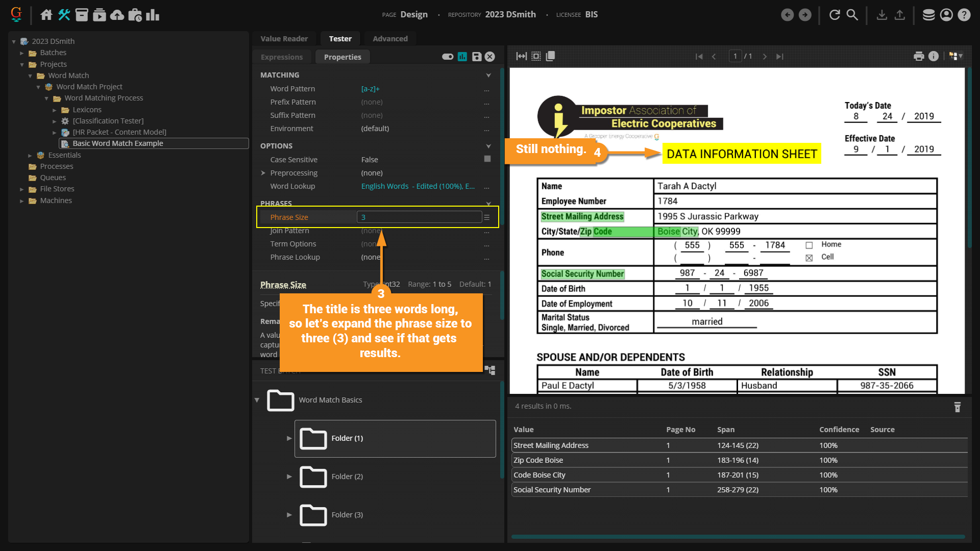Open the search magnifier icon
Screen dimensions: 980x551
[x=852, y=15]
